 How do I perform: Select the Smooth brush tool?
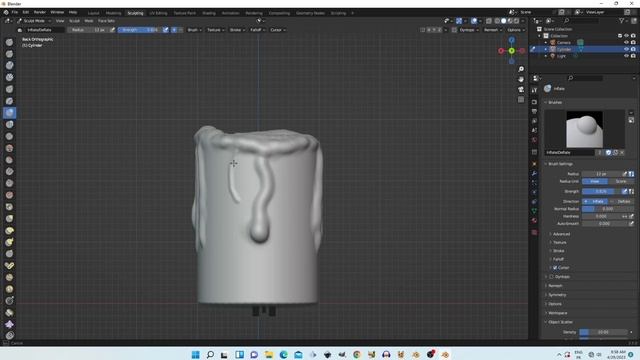(9, 148)
